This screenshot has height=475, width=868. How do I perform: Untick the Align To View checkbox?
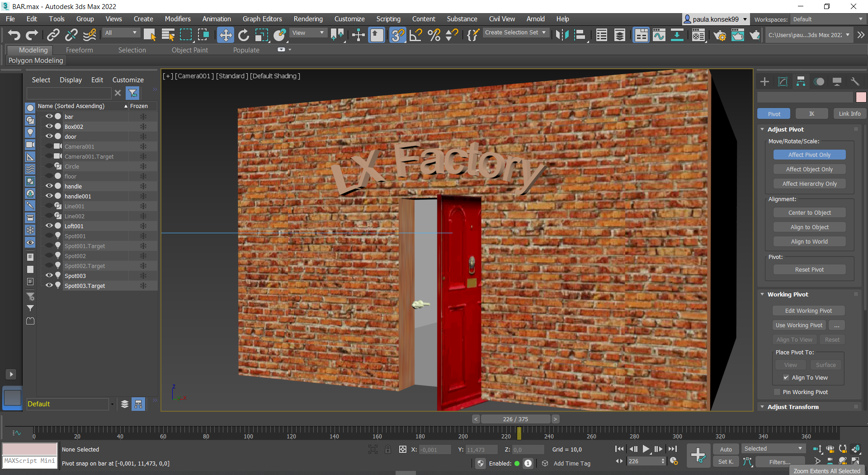pos(786,377)
